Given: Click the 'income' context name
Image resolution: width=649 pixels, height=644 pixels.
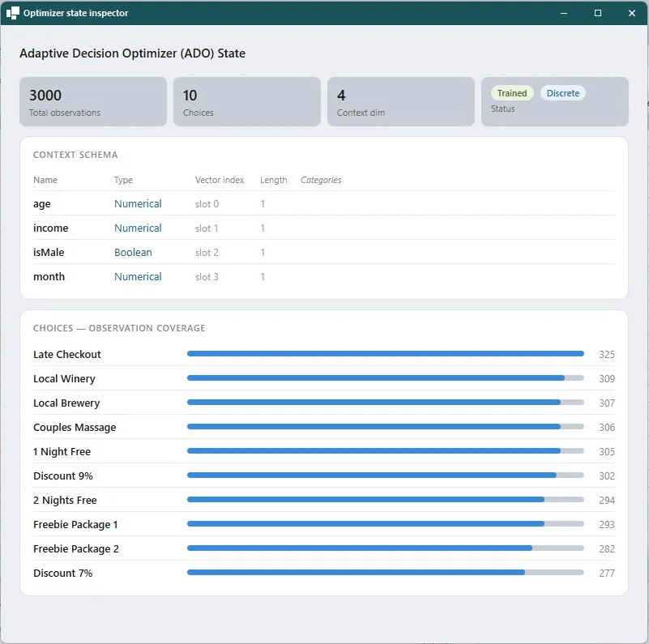Looking at the screenshot, I should [x=50, y=228].
